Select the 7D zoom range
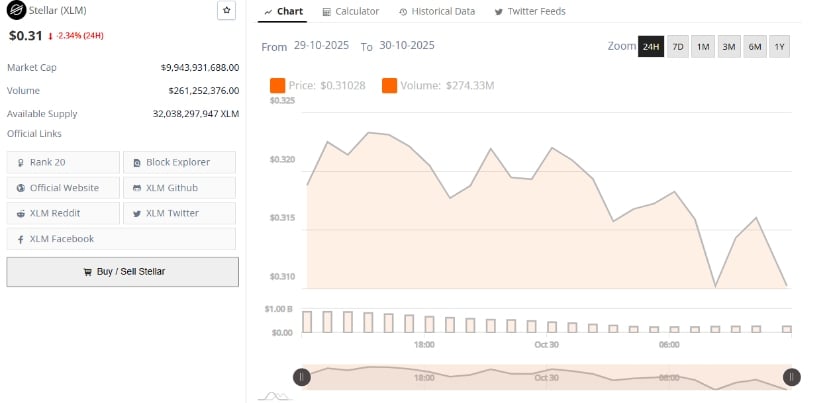 tap(677, 47)
